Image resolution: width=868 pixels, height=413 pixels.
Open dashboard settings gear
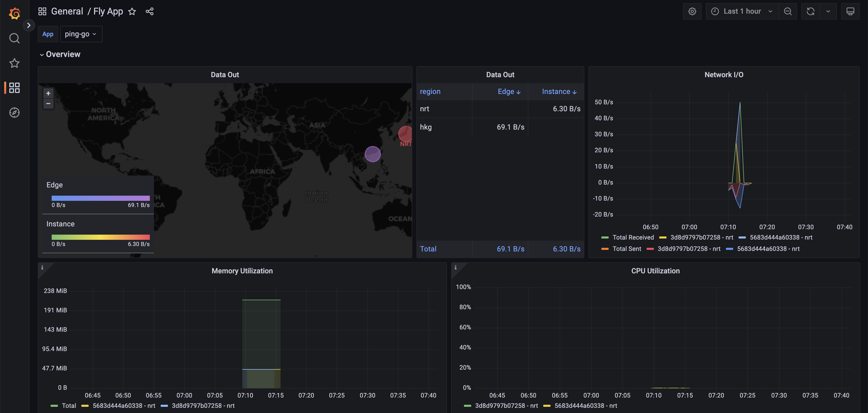(x=692, y=11)
